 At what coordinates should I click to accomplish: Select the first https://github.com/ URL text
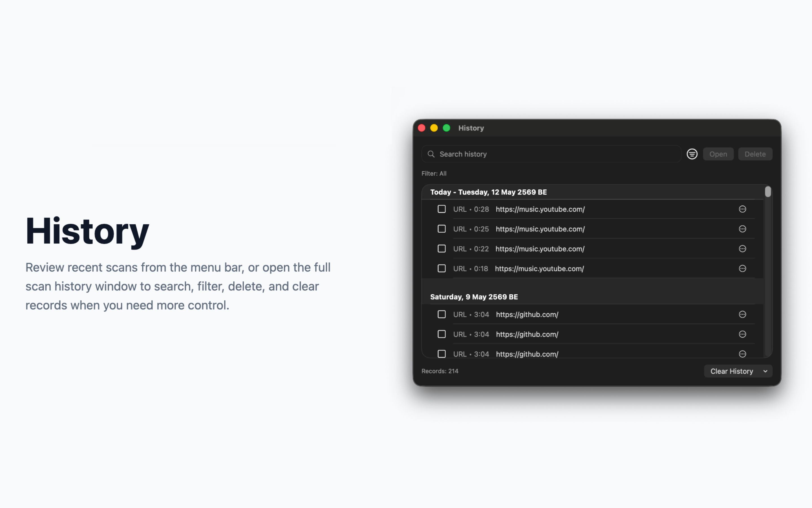click(527, 314)
